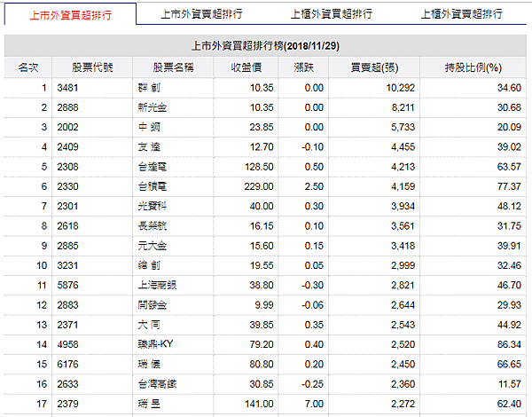Viewport: 532px width, 417px height.
Task: Click stock name 瑞昱
Action: click(x=149, y=404)
